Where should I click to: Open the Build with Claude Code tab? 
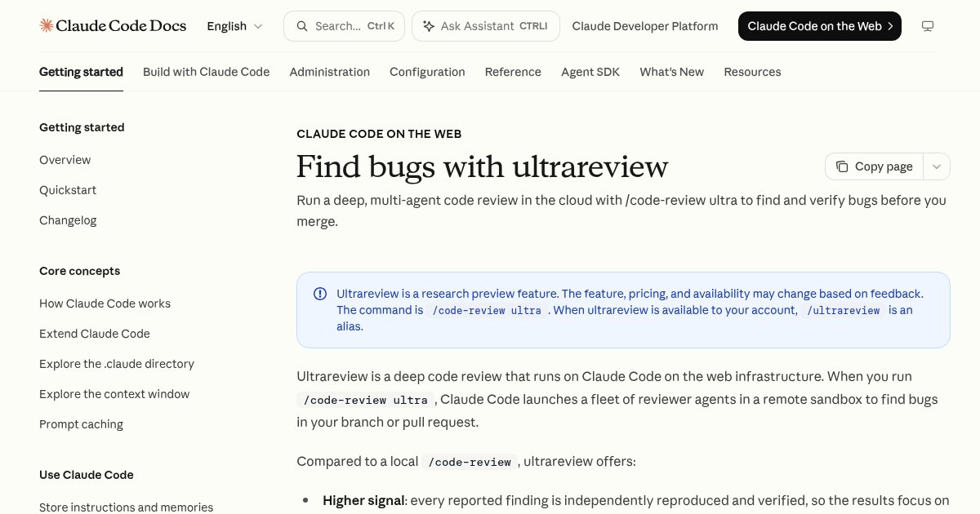click(x=206, y=72)
